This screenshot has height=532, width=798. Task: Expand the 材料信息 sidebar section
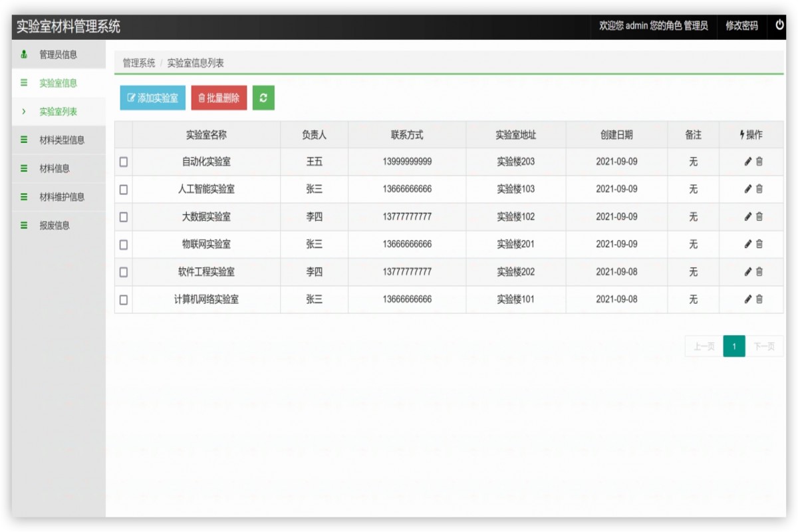[55, 169]
